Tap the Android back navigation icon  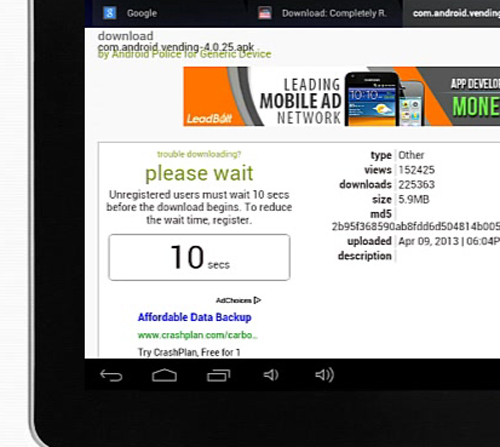pos(111,375)
